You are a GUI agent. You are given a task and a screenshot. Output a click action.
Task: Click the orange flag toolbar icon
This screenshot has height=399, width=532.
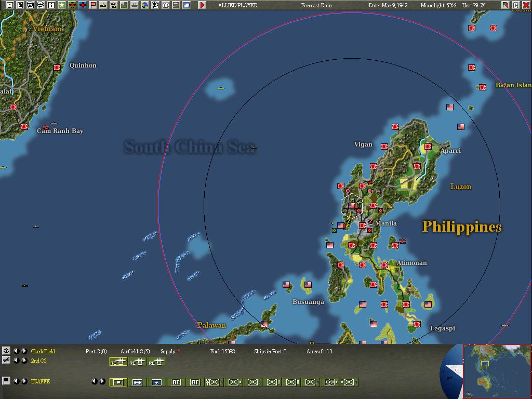(93, 5)
